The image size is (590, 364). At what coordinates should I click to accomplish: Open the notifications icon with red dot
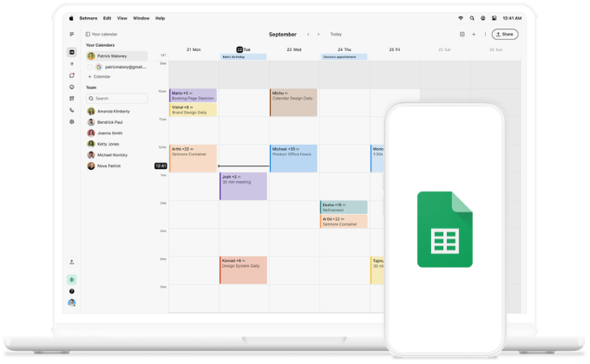click(x=72, y=75)
